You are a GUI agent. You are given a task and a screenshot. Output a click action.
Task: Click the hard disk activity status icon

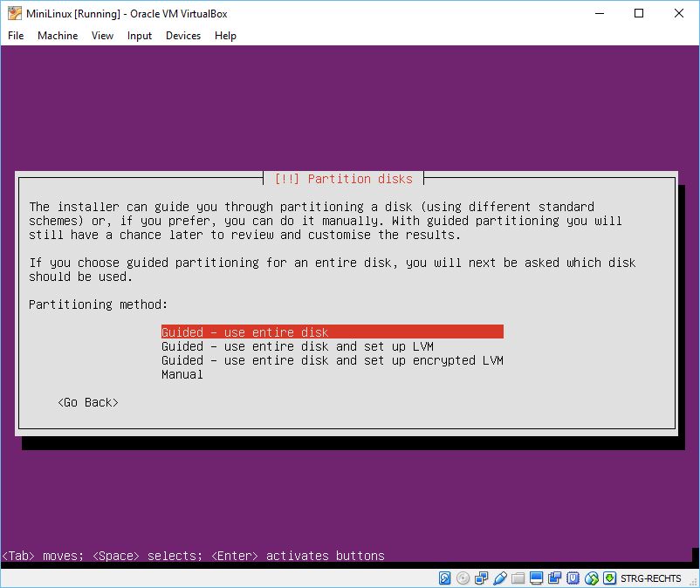point(445,578)
